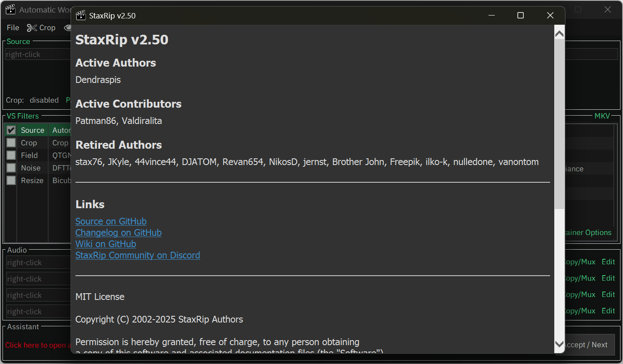Select the Noise filter row name
Image resolution: width=623 pixels, height=364 pixels.
coord(31,168)
